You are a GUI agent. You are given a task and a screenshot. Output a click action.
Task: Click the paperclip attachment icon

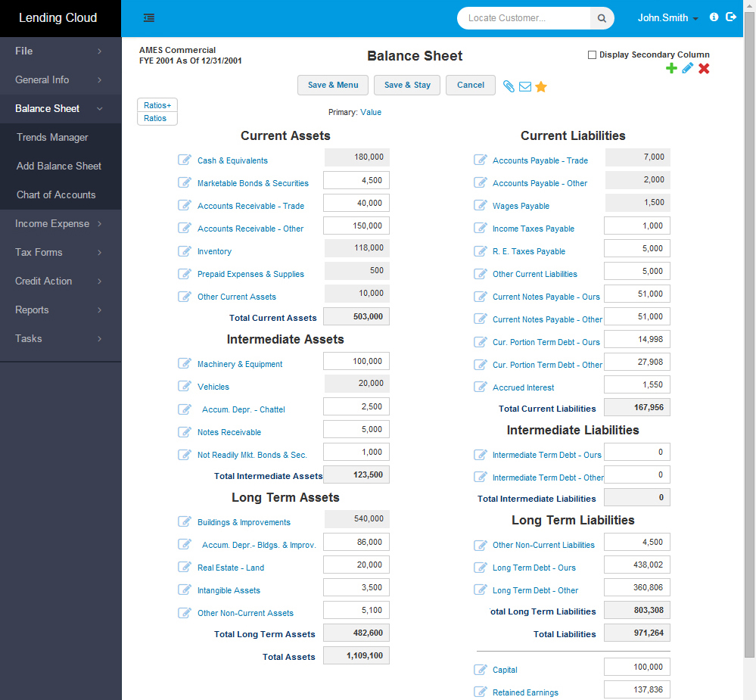(509, 86)
